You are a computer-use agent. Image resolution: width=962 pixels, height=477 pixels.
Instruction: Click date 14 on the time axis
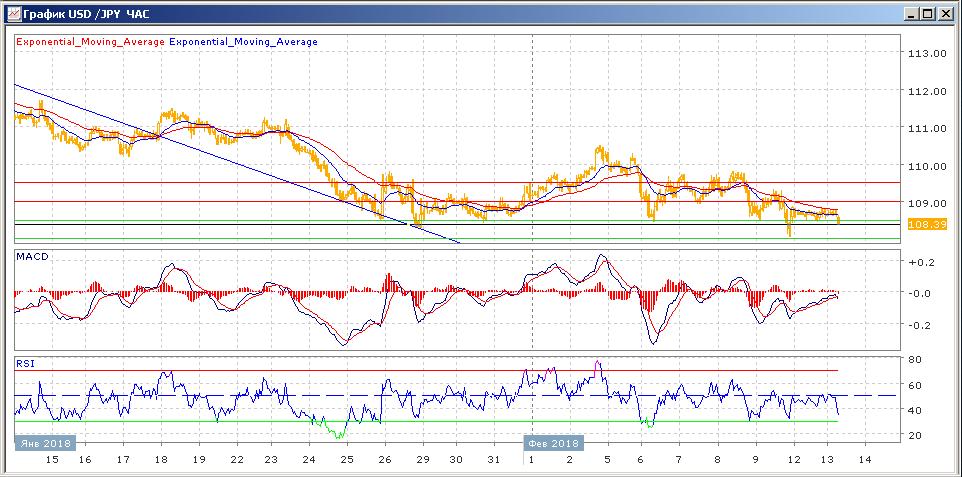click(867, 459)
